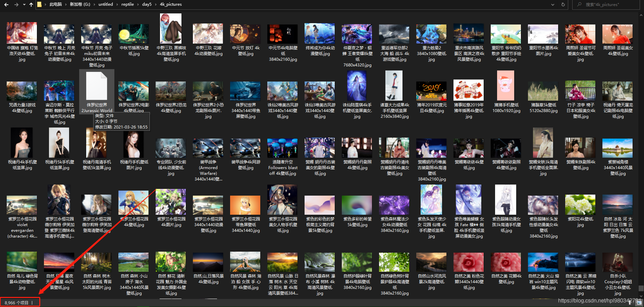Select 诸葛大力成果4k手机壁纸竖屏 thumbnail

(394, 86)
